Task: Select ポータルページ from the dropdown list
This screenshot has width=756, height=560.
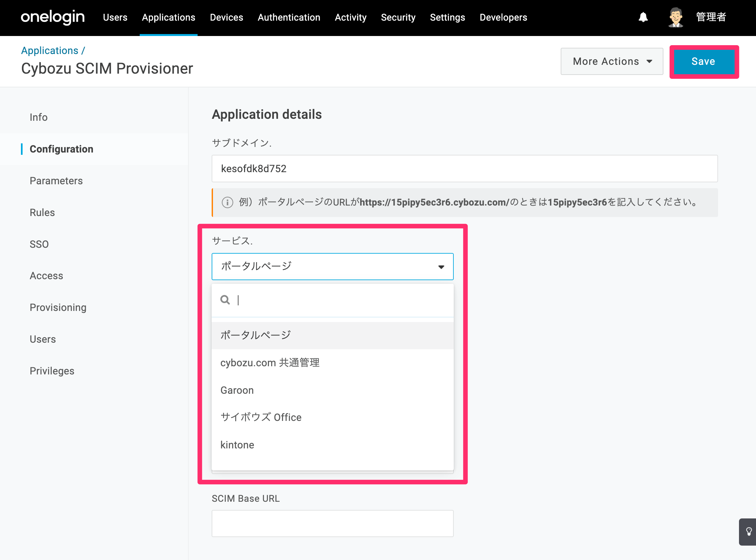Action: coord(332,335)
